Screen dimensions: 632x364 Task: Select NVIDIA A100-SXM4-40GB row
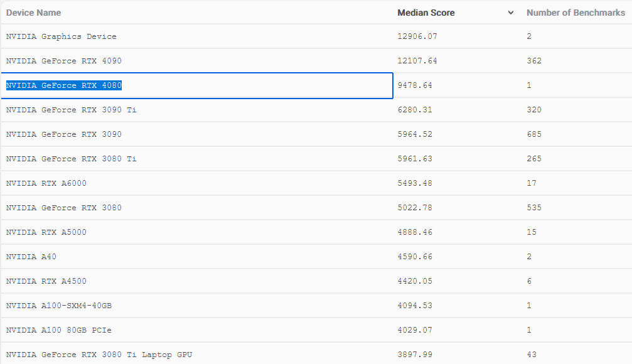(59, 306)
